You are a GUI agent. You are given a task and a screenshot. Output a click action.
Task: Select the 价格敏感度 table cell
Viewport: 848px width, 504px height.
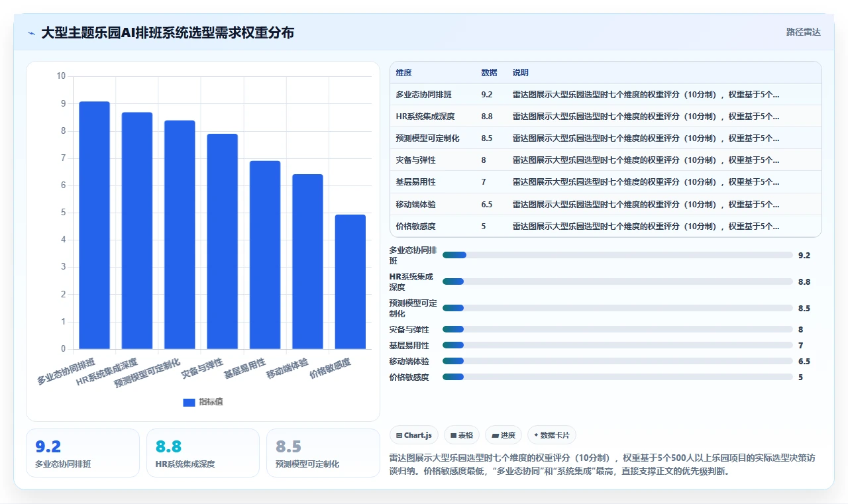pyautogui.click(x=415, y=227)
